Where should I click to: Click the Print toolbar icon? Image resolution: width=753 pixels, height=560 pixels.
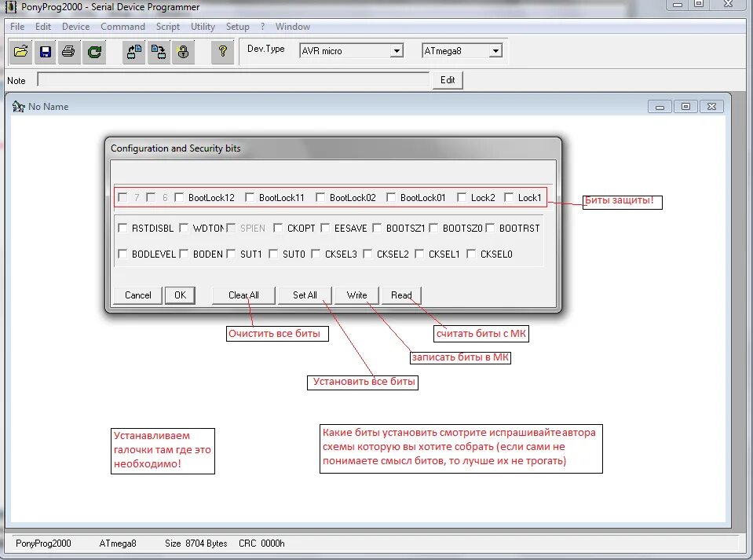click(69, 51)
